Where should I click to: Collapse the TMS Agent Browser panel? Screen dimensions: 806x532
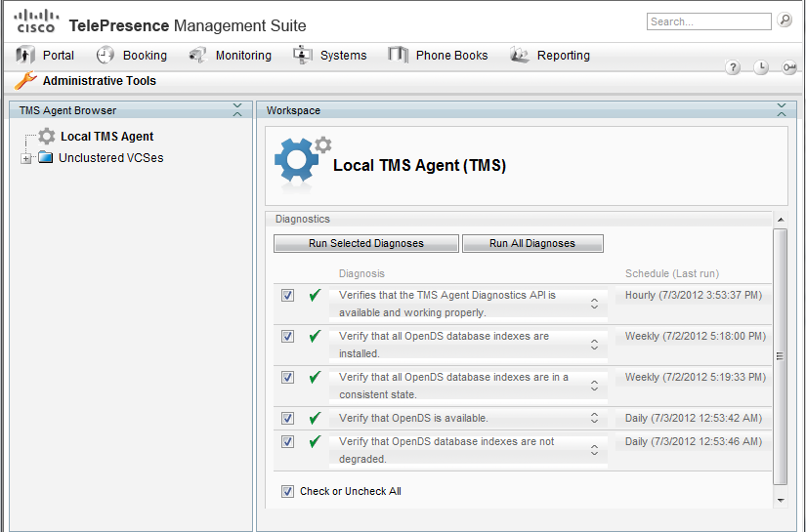tap(237, 110)
